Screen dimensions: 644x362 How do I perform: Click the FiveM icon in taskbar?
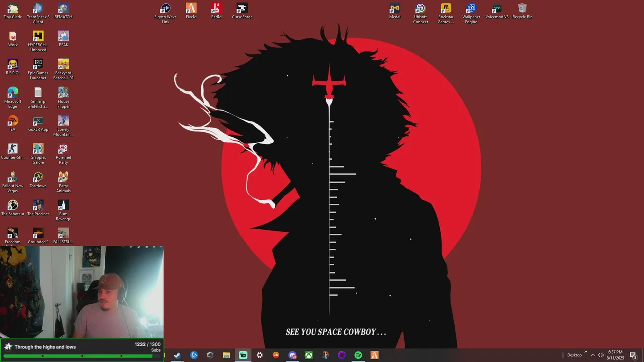[x=375, y=355]
